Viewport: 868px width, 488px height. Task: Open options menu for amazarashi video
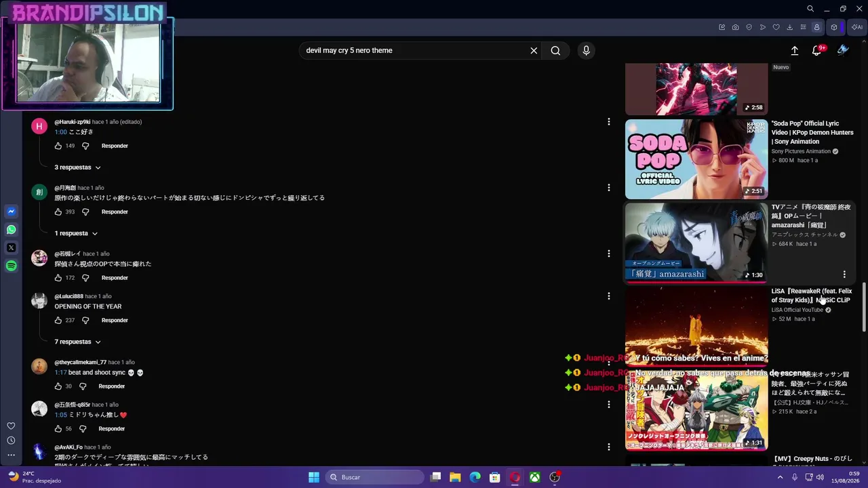tap(844, 274)
